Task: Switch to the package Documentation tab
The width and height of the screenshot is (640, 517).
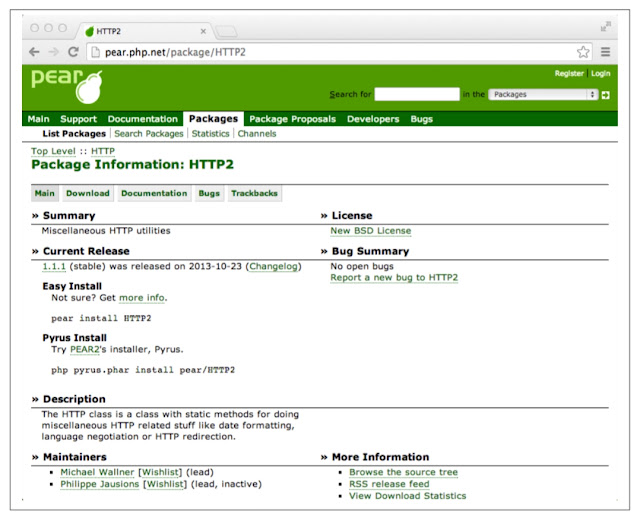Action: [154, 193]
